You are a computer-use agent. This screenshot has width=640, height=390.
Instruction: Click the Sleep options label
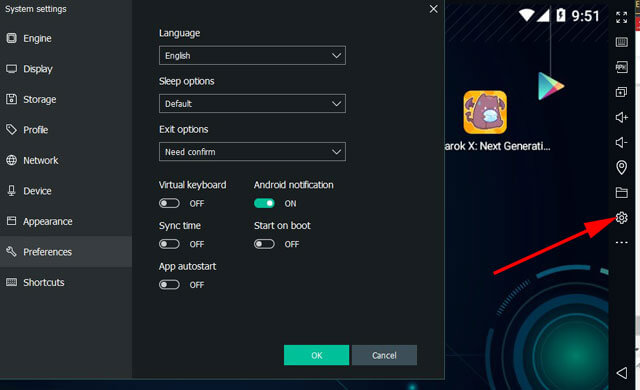pos(187,81)
